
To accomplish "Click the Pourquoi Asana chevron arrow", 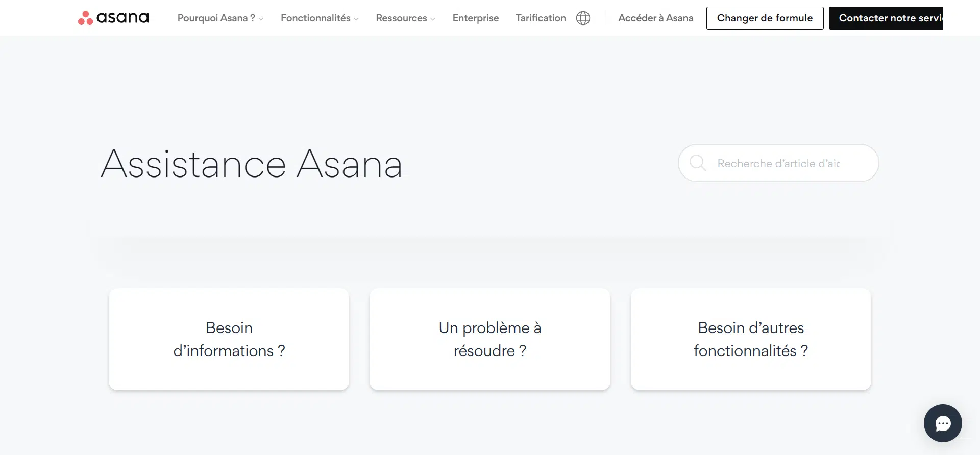I will point(260,19).
